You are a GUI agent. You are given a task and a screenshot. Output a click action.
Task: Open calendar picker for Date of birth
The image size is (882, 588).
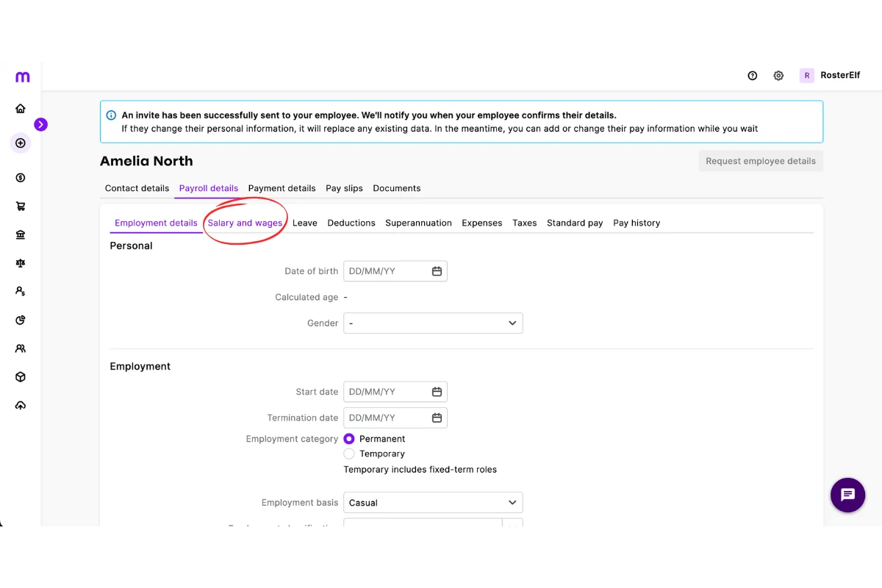pos(437,271)
